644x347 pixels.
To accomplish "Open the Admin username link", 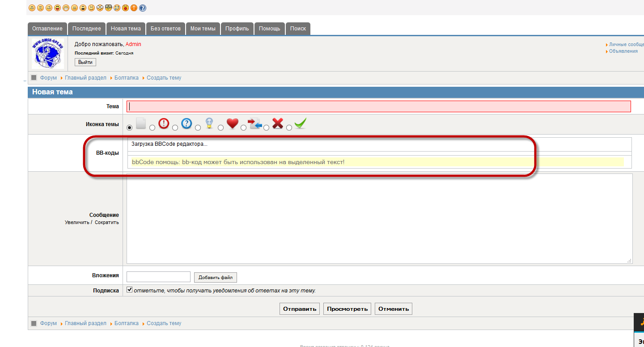I will [133, 44].
